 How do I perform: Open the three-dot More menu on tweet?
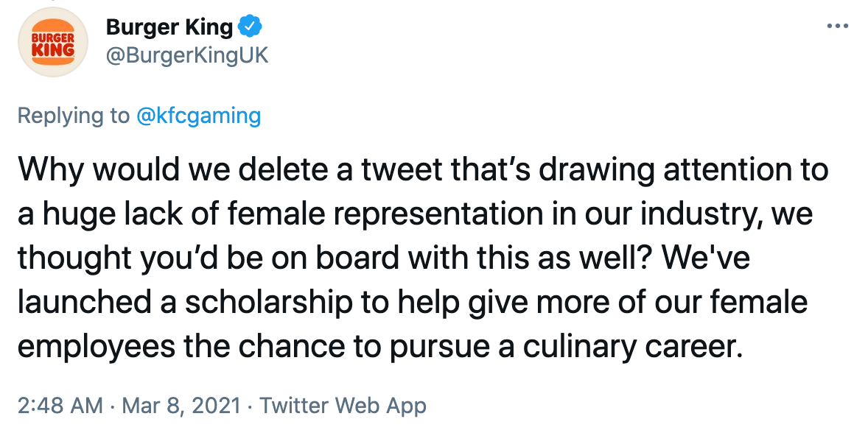coord(838,27)
